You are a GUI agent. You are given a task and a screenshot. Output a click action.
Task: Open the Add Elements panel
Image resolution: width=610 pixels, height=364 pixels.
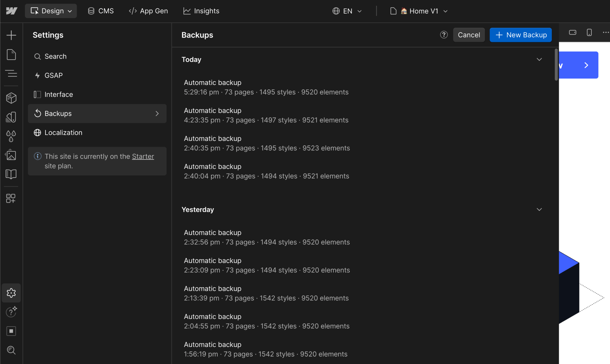point(11,35)
